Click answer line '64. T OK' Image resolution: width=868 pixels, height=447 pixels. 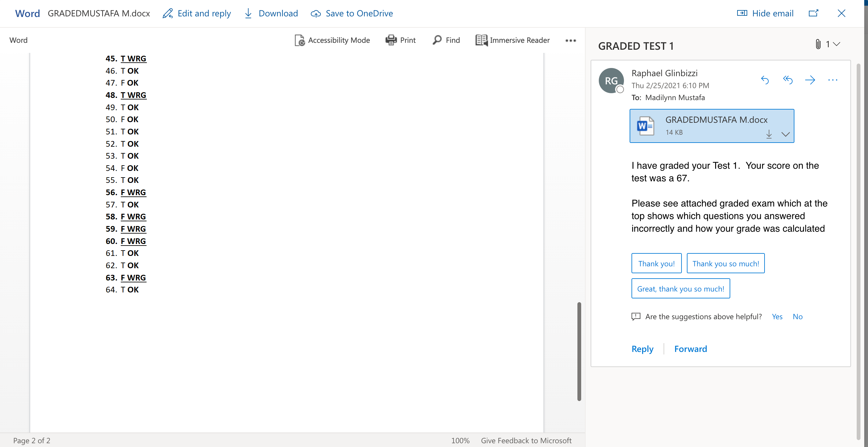pyautogui.click(x=122, y=290)
